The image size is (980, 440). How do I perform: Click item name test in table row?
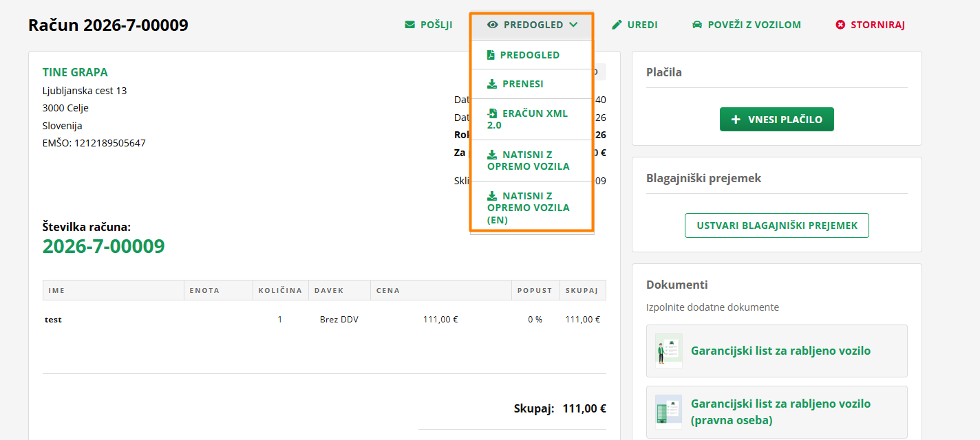54,320
